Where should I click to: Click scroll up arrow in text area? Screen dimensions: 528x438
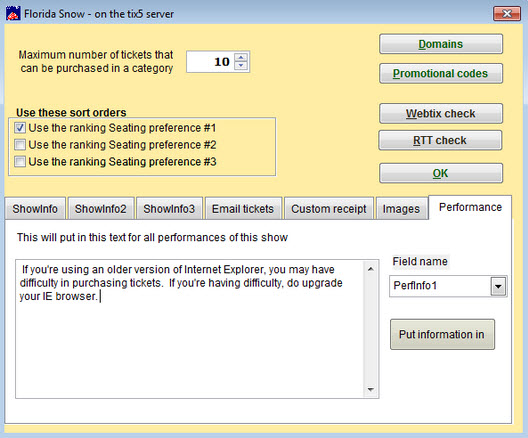[x=371, y=269]
